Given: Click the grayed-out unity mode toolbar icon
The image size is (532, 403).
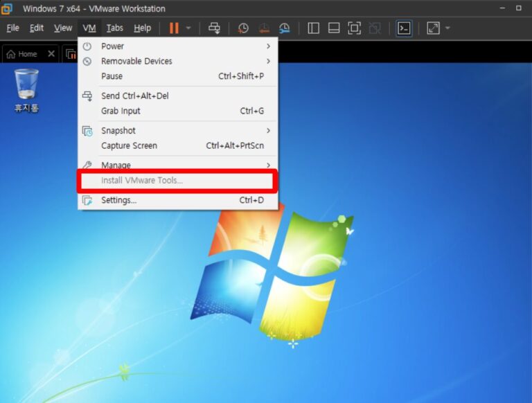Looking at the screenshot, I should click(375, 28).
